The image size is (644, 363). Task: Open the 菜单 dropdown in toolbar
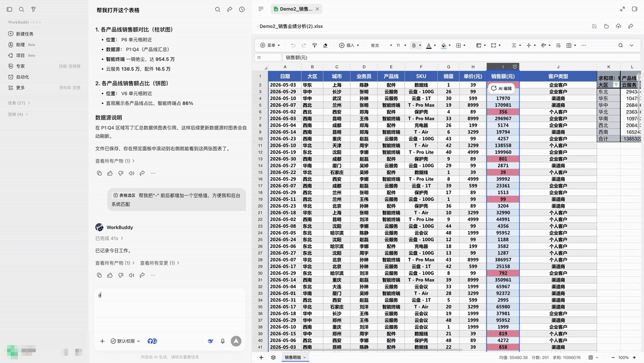pos(270,45)
